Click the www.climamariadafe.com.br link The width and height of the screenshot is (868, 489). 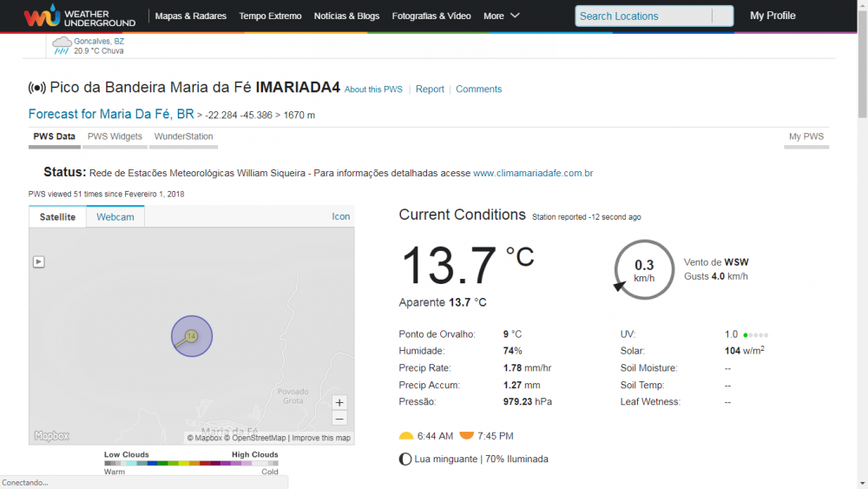533,173
